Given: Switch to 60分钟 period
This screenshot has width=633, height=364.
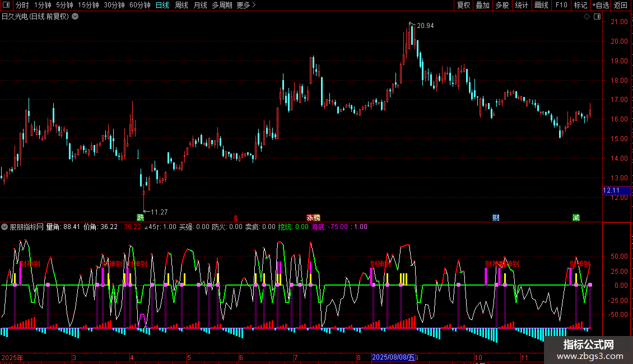Looking at the screenshot, I should (140, 5).
